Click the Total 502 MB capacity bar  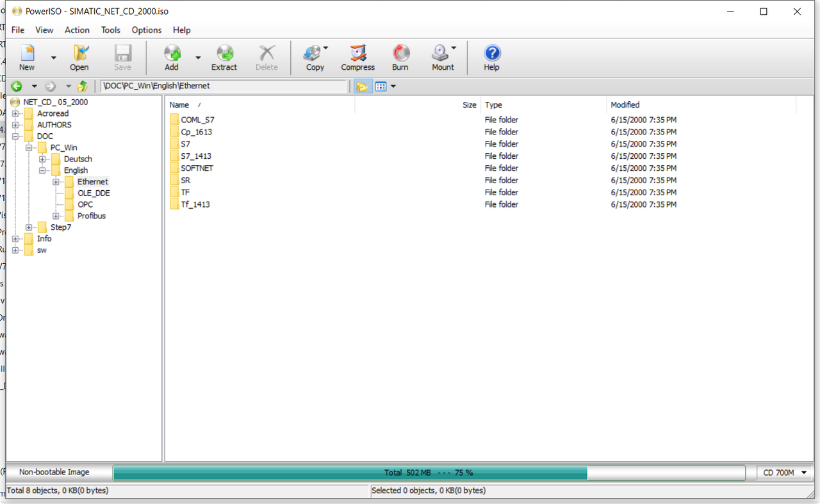429,473
